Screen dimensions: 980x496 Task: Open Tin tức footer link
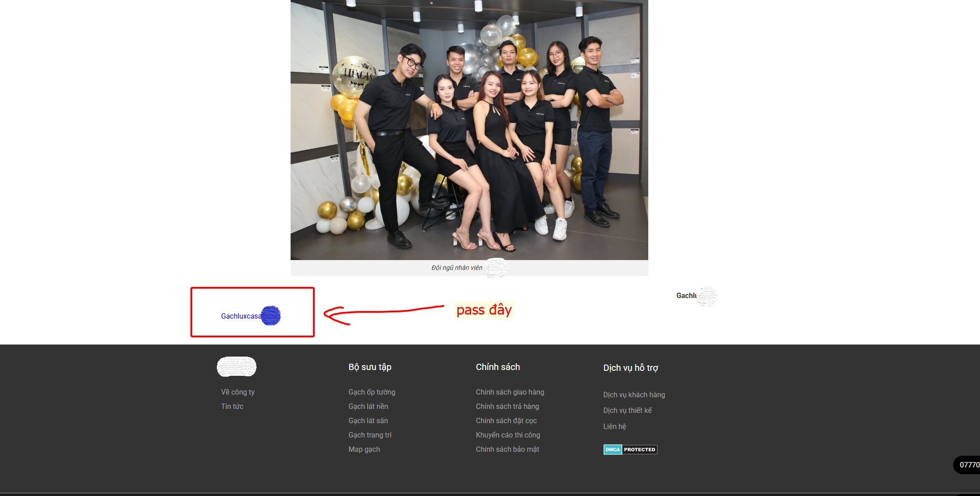[232, 406]
